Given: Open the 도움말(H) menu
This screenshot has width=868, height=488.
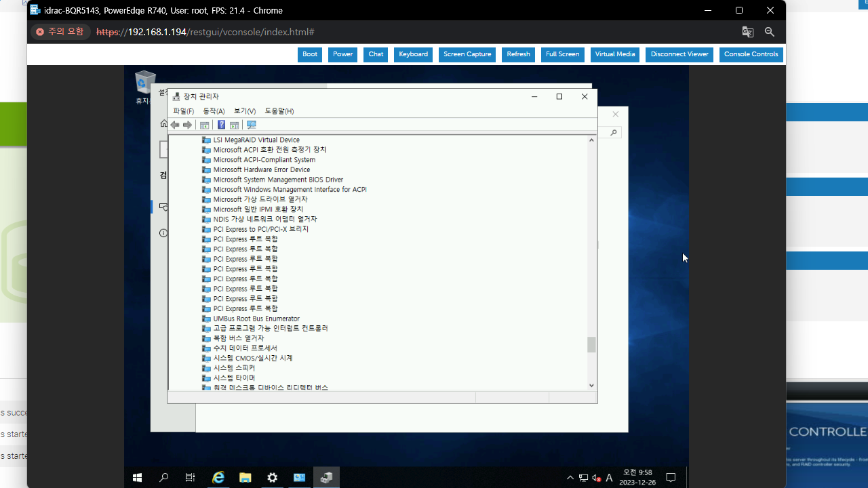Looking at the screenshot, I should 279,111.
